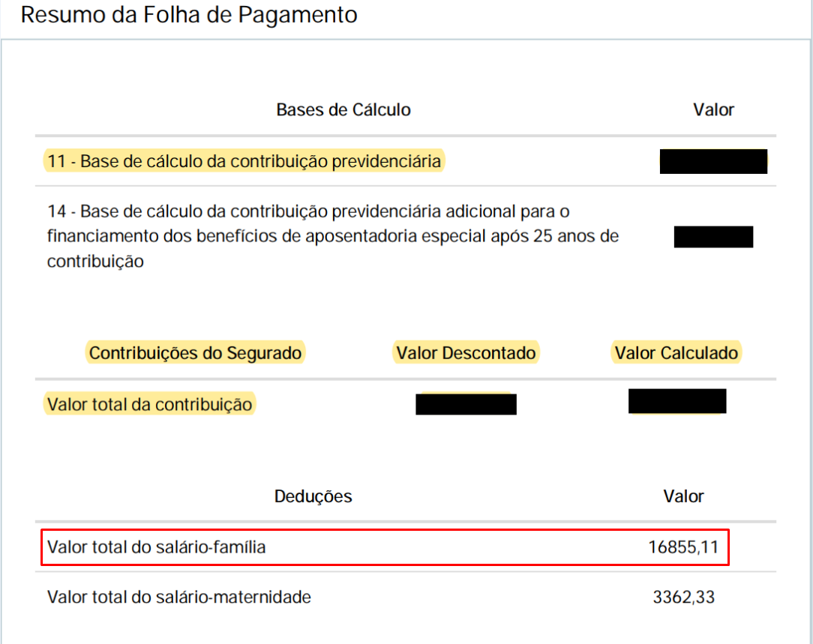Select row 14 aposentadoria especial description
This screenshot has height=644, width=813.
click(333, 236)
